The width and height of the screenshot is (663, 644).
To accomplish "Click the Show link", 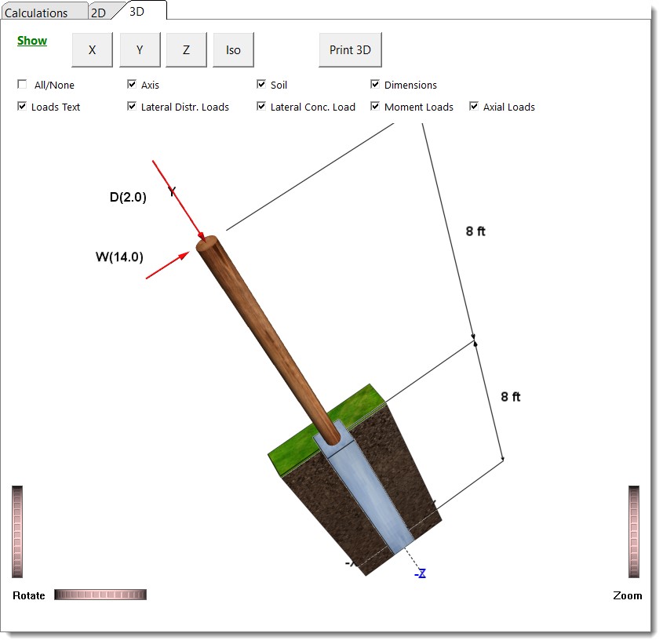I will click(x=31, y=40).
